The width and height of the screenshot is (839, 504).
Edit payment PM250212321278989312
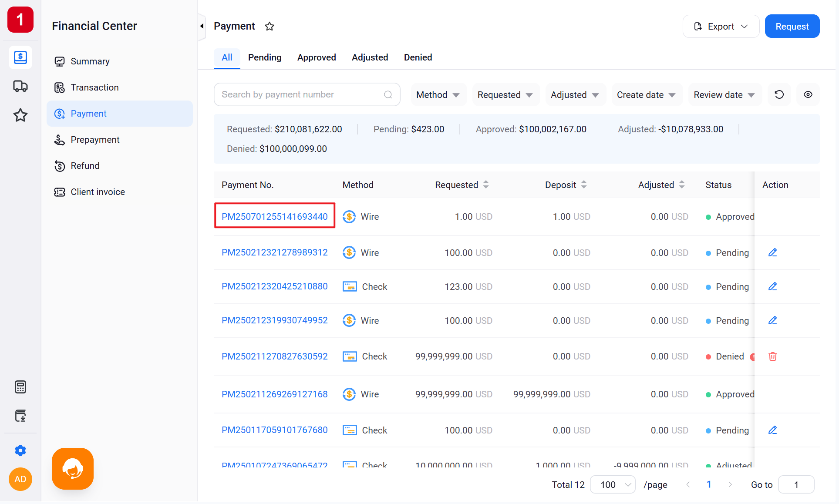(x=773, y=253)
